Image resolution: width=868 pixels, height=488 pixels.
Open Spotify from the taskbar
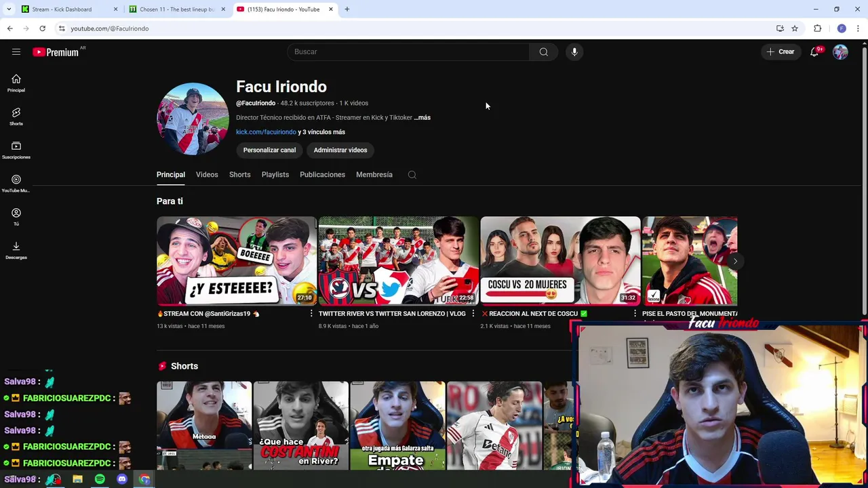[100, 479]
